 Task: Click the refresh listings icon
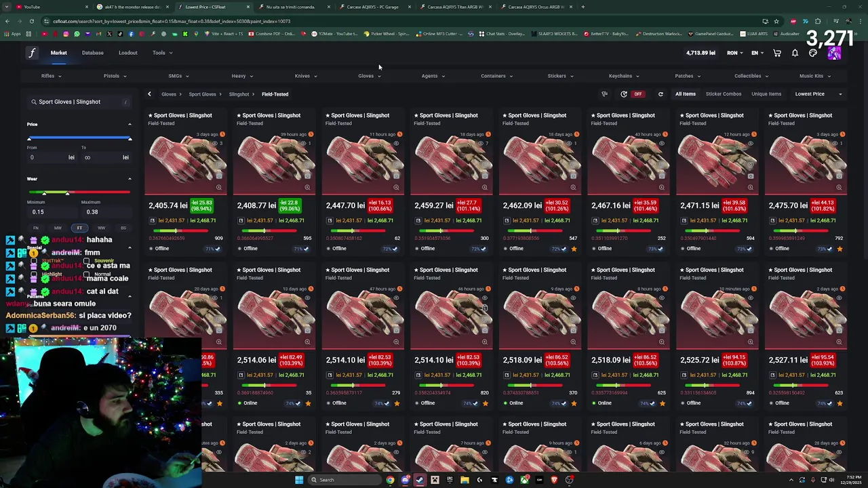pyautogui.click(x=660, y=94)
